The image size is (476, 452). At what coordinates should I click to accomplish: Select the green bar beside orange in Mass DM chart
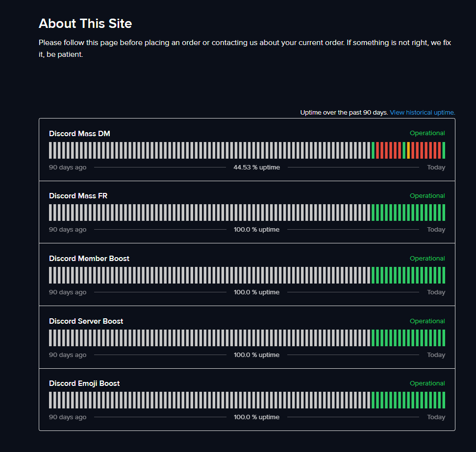pos(404,150)
